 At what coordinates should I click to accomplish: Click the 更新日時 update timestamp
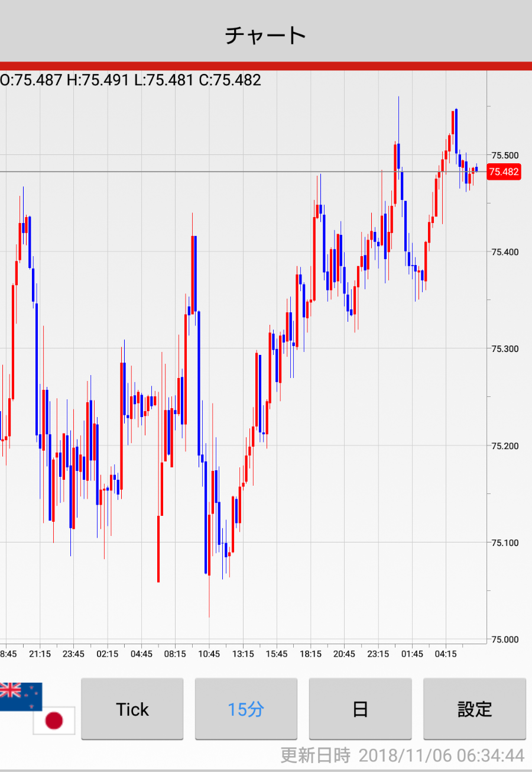pyautogui.click(x=402, y=755)
